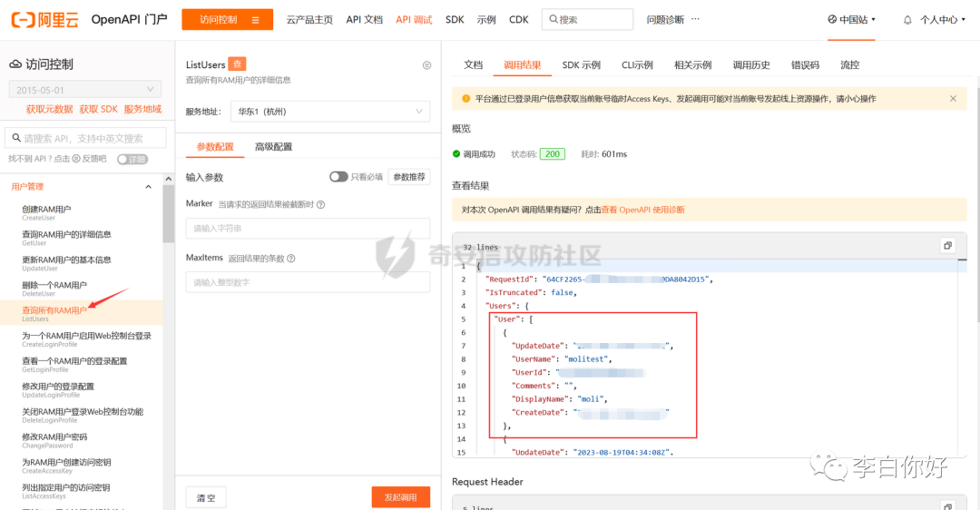The height and width of the screenshot is (510, 980).
Task: Click the 参数推荐 button
Action: point(408,177)
